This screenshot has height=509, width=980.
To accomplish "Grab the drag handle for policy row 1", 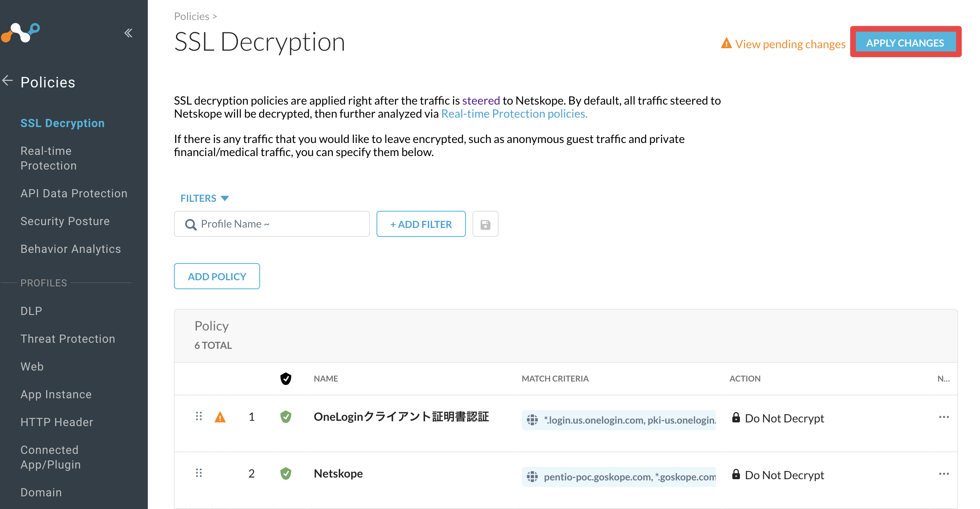I will 199,416.
